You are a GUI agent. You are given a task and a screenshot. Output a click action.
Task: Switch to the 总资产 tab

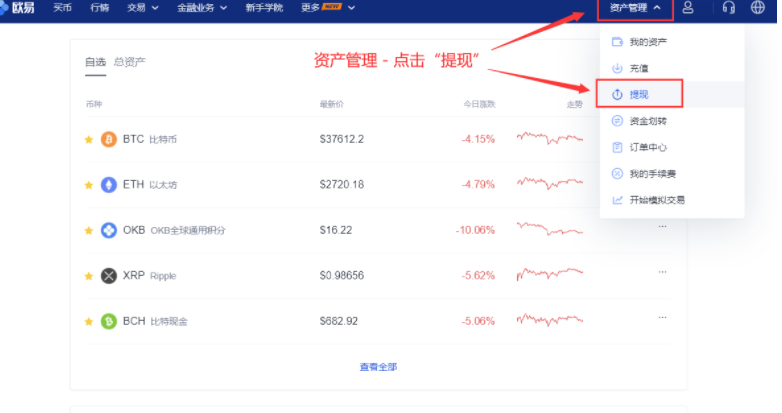coord(130,62)
